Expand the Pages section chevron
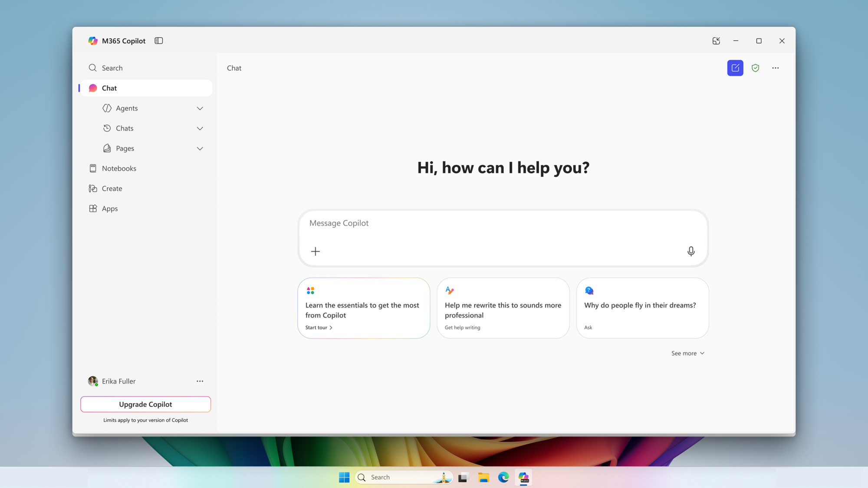868x488 pixels. [200, 148]
